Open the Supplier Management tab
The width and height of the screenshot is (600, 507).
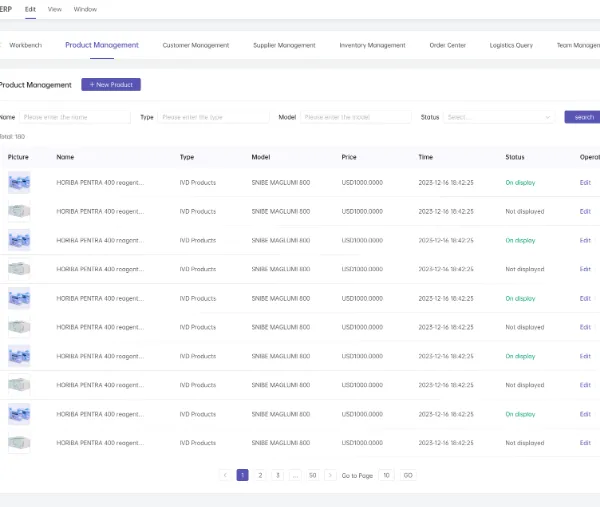284,45
